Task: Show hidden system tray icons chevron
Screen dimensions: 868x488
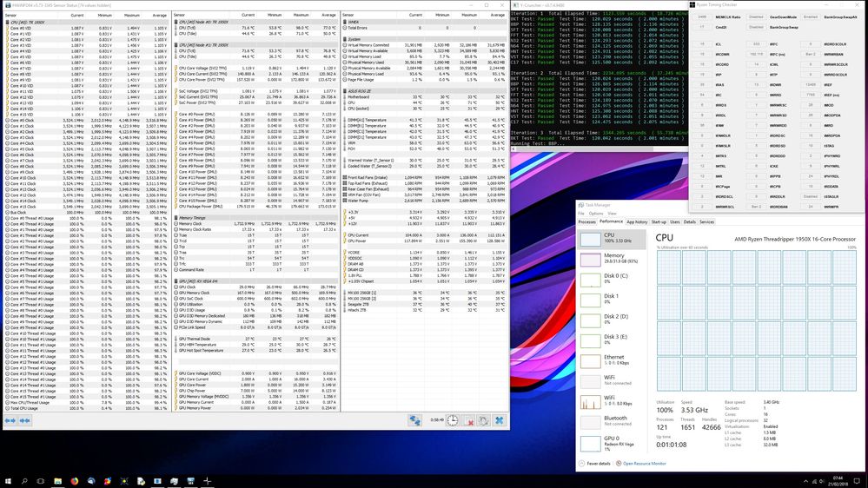Action: 805,481
